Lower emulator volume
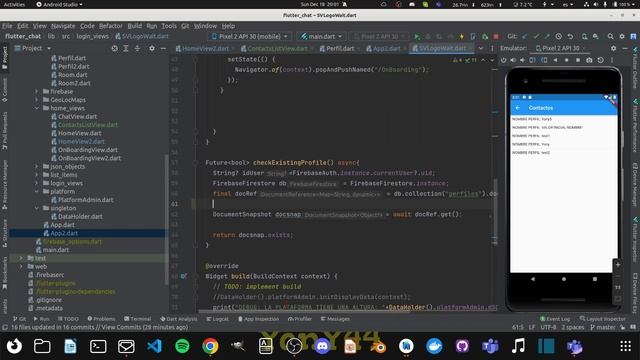Image resolution: width=640 pixels, height=360 pixels. pos(522,60)
